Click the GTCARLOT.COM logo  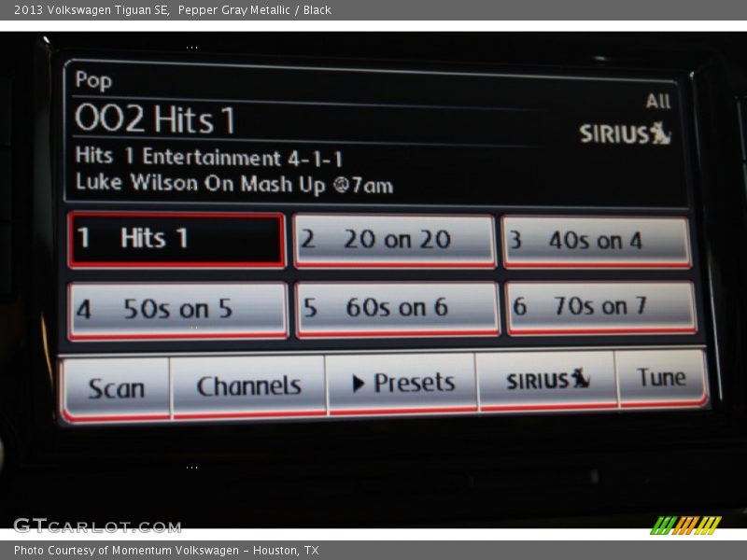click(97, 525)
